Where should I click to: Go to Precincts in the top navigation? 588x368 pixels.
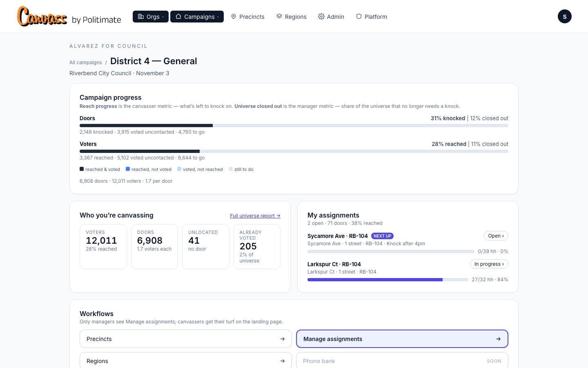247,17
